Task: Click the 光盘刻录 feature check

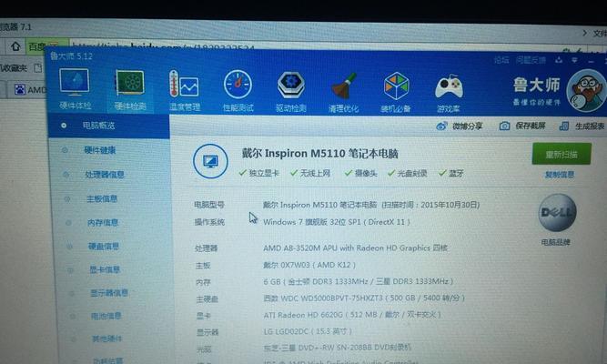Action: tap(408, 173)
